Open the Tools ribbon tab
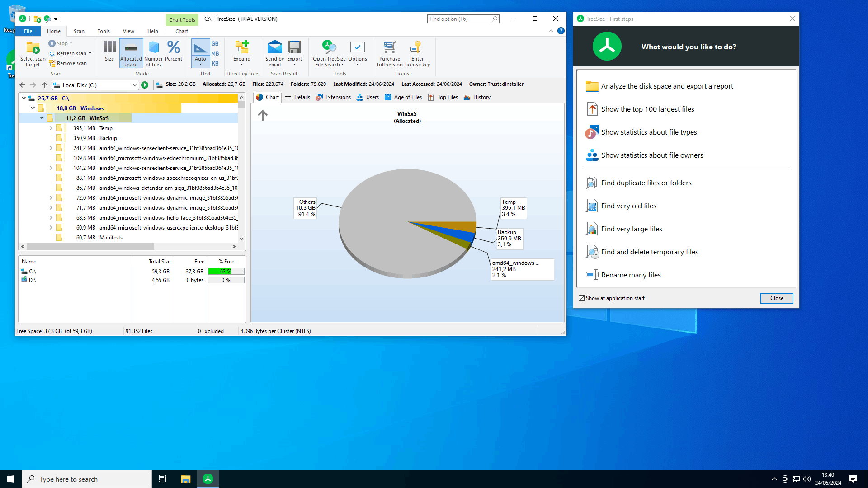The width and height of the screenshot is (868, 488). point(104,31)
